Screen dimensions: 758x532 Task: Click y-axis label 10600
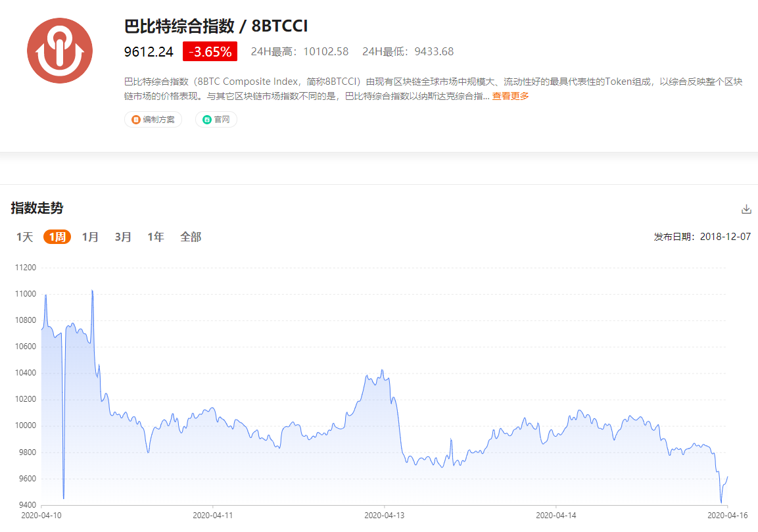26,347
